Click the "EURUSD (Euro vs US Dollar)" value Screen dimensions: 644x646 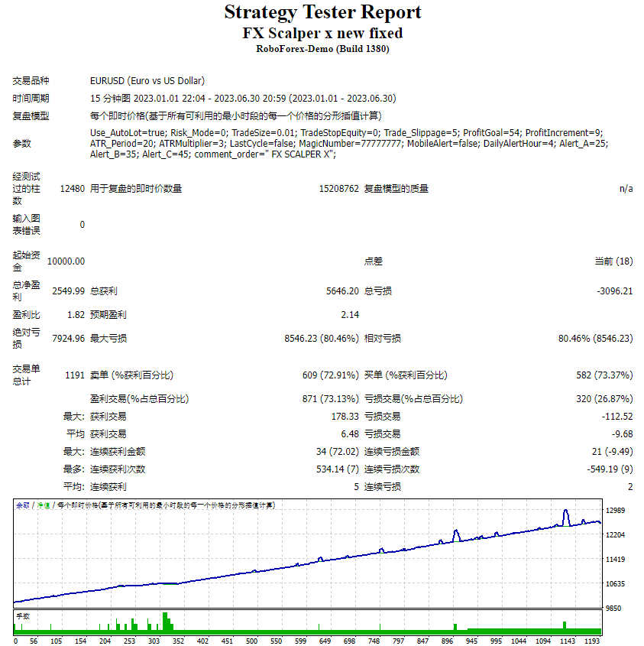[x=147, y=81]
